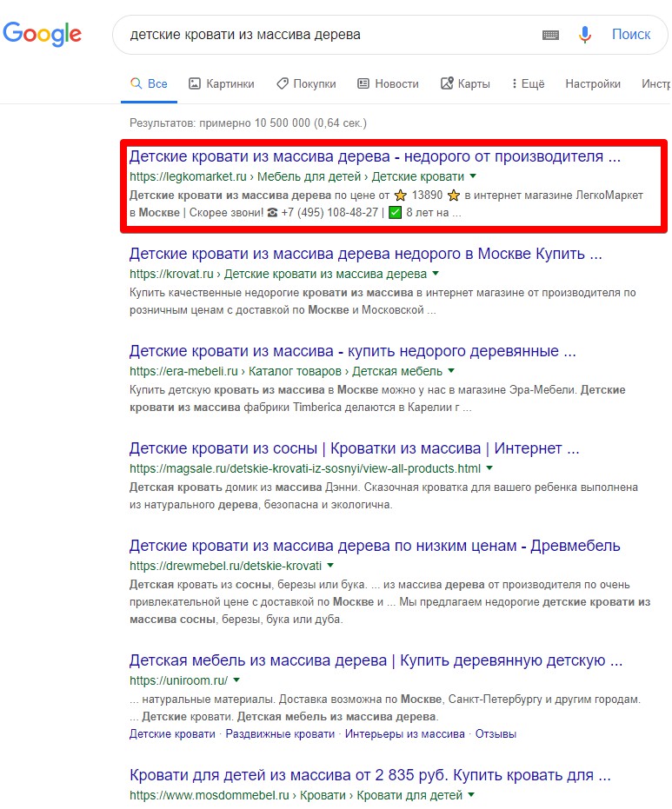Open the Покупки tab
The image size is (672, 809).
305,83
